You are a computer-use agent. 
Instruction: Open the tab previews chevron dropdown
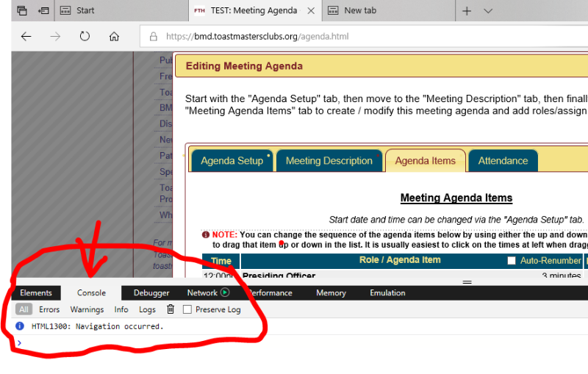(488, 11)
